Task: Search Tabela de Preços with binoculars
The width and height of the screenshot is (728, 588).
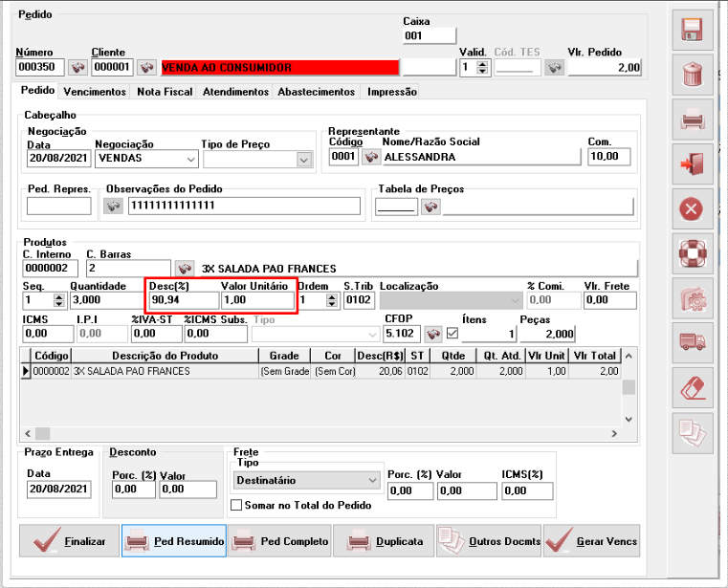Action: [430, 207]
